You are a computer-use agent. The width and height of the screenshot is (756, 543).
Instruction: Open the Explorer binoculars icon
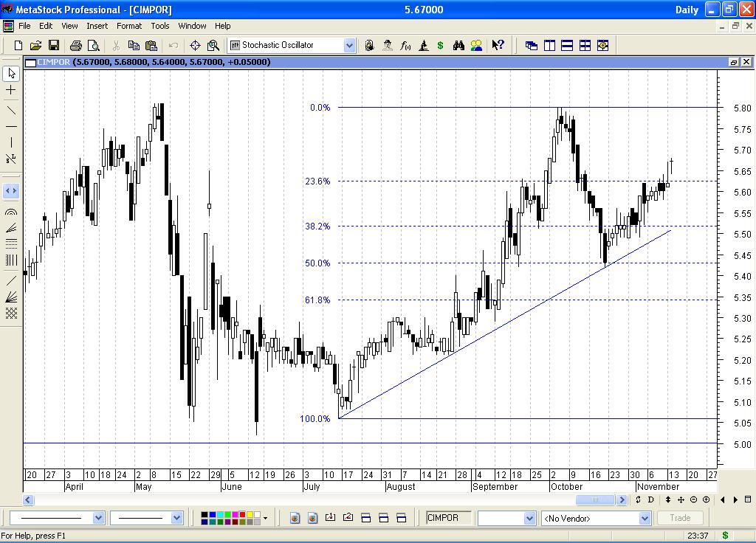point(458,45)
